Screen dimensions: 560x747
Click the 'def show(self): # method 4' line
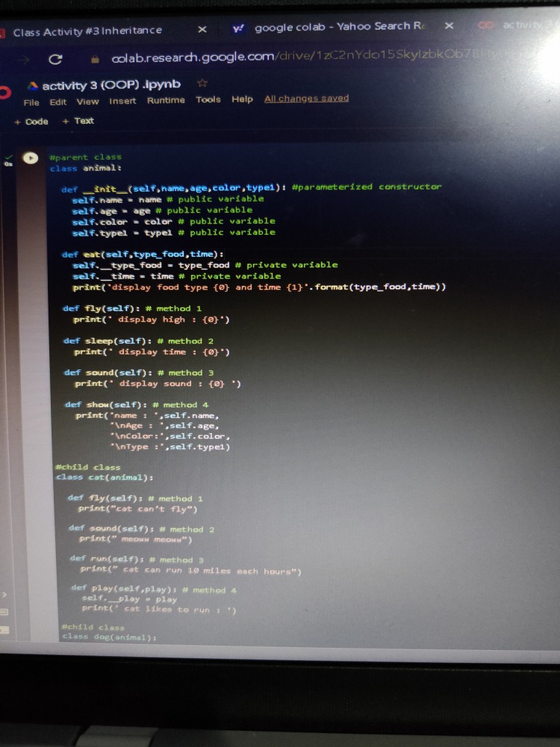pyautogui.click(x=136, y=405)
